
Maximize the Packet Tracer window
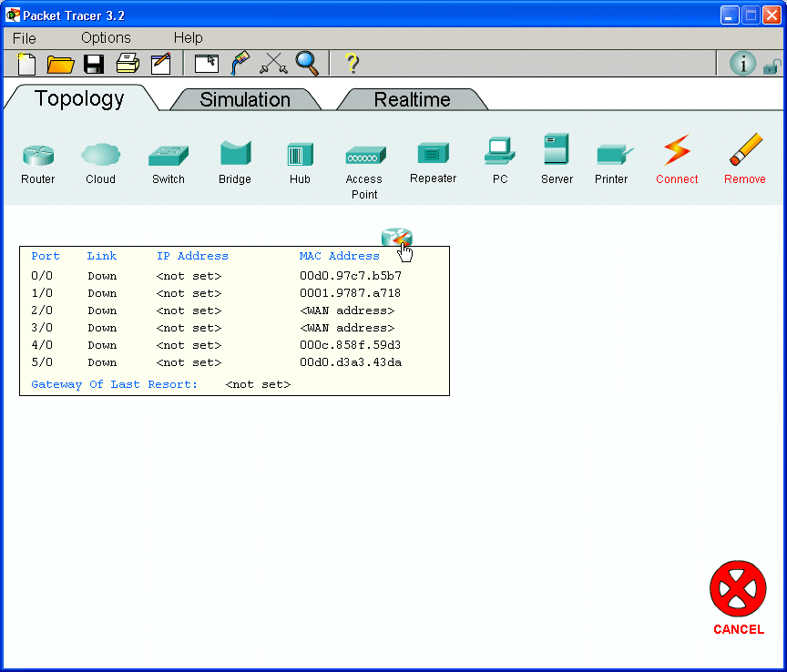(x=751, y=15)
